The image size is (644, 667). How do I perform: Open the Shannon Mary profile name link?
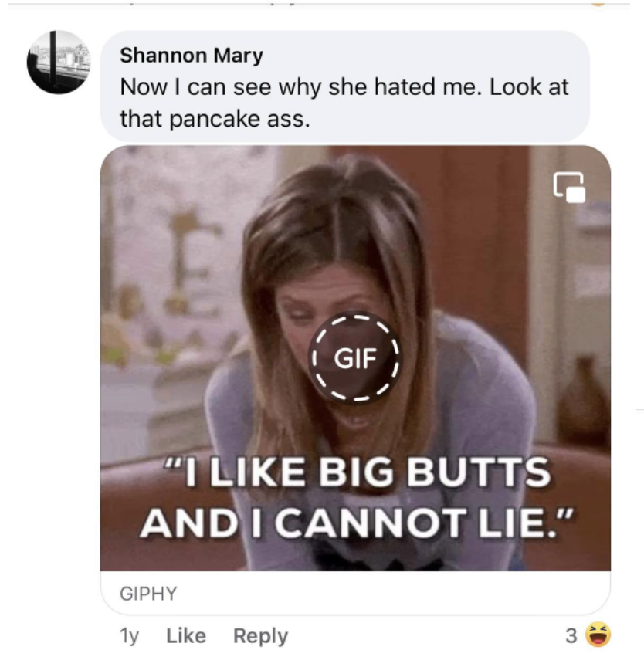[192, 56]
